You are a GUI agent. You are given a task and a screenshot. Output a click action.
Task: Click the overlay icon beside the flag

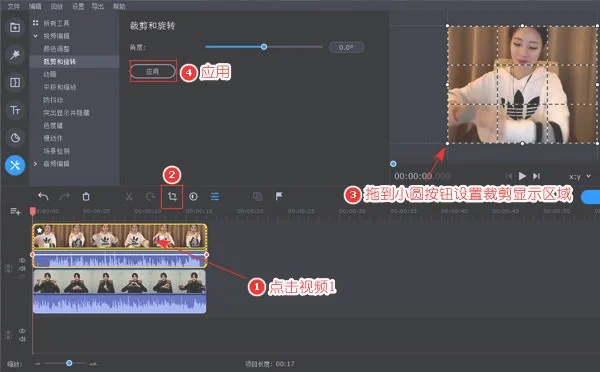(x=258, y=196)
